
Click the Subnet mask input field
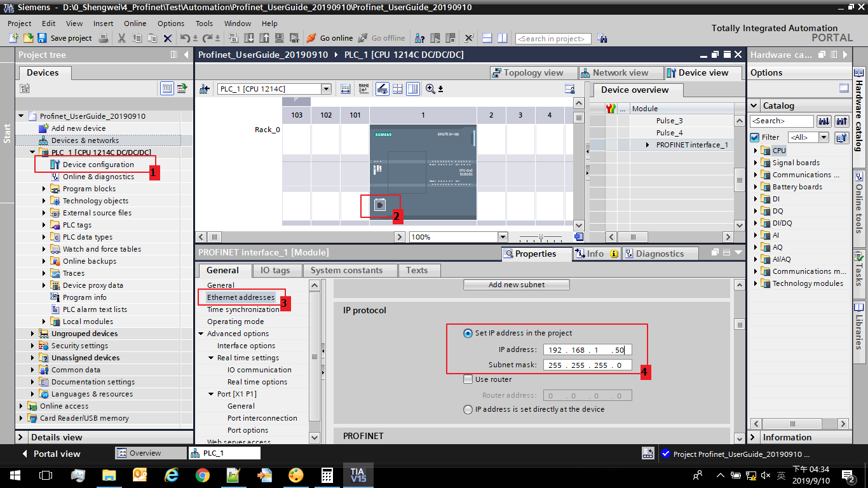[587, 365]
